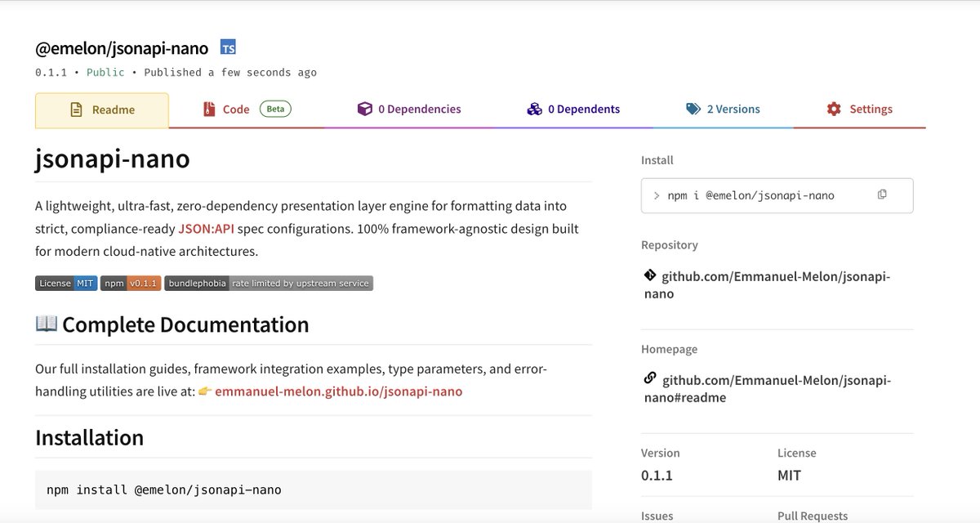Click the TypeScript TS badge icon
Screen dimensions: 980x523
pos(228,47)
